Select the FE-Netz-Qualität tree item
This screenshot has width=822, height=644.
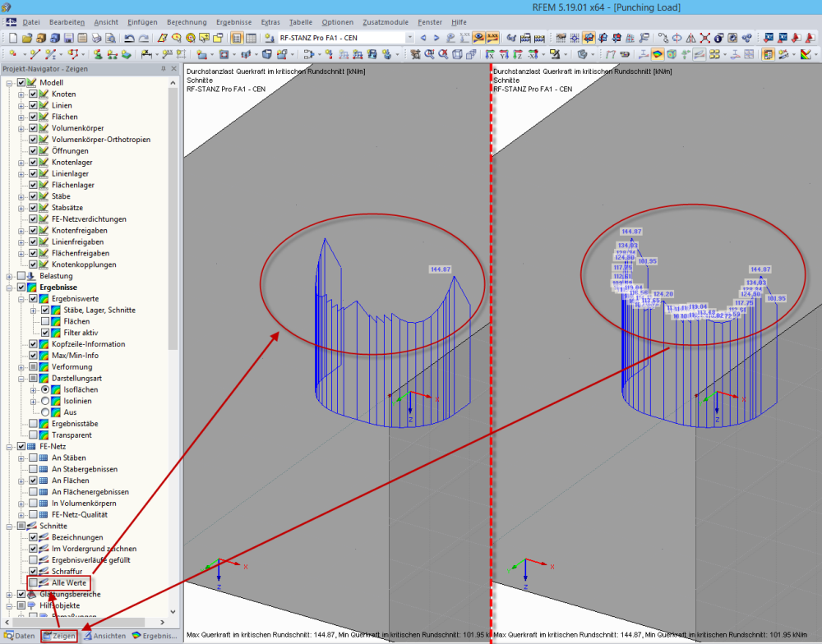79,514
